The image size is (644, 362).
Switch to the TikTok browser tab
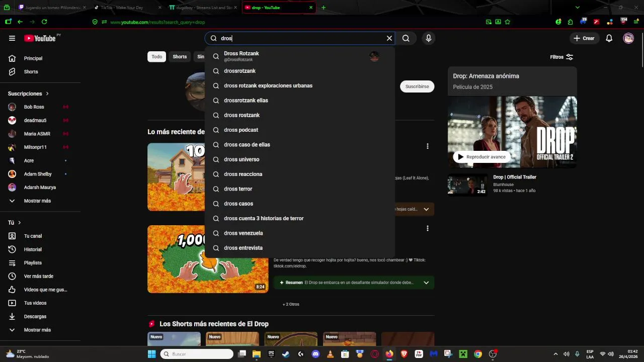(128, 8)
